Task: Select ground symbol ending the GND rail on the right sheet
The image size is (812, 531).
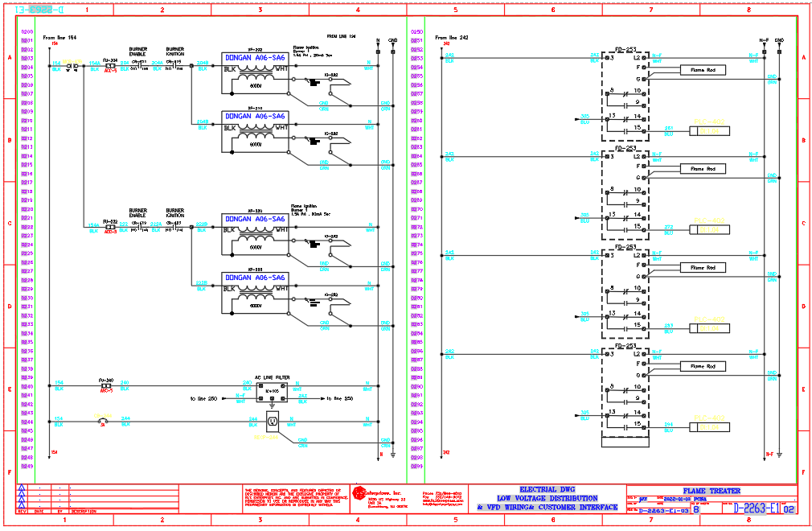Action: tap(779, 455)
